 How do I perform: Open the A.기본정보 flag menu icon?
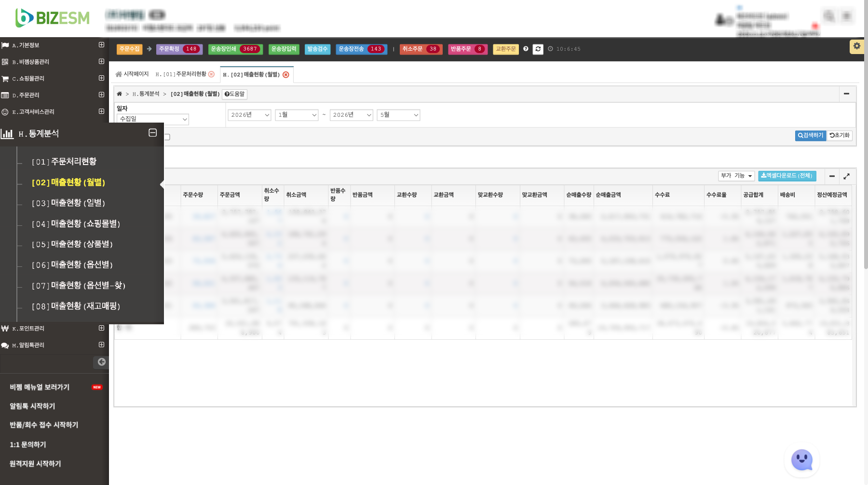(5, 45)
